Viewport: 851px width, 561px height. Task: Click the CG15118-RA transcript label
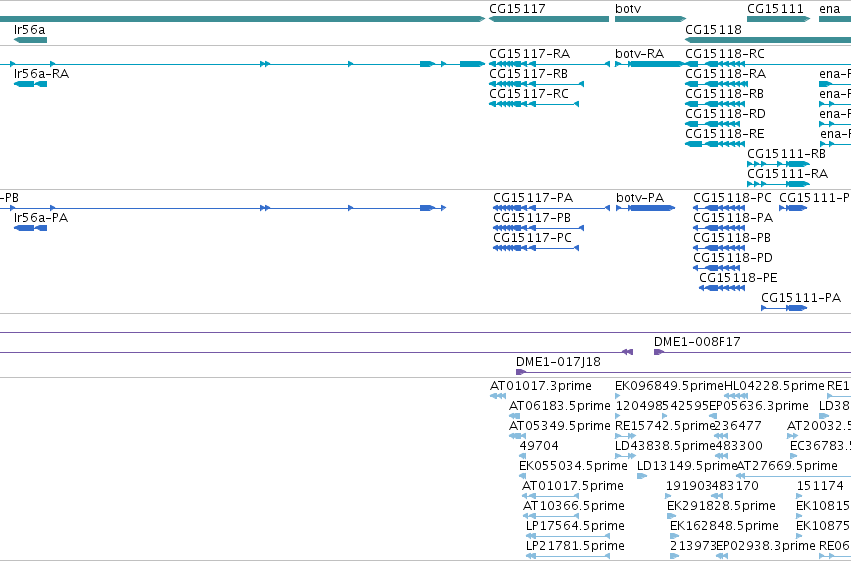[726, 74]
